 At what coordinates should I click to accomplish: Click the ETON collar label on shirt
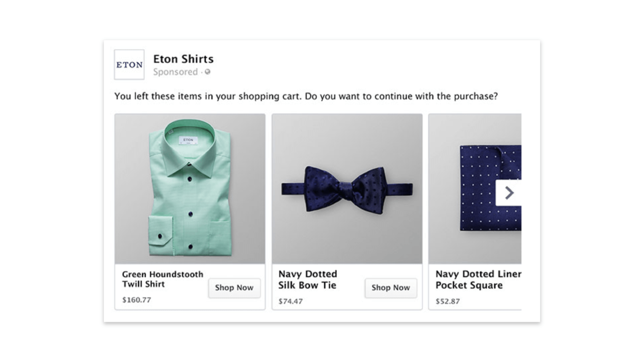coord(188,140)
